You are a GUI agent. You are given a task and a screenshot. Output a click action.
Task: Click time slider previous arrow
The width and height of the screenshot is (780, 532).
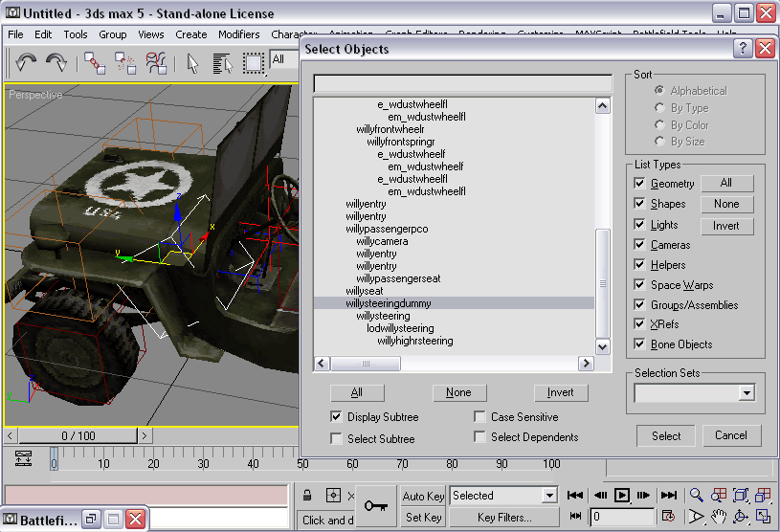click(11, 435)
